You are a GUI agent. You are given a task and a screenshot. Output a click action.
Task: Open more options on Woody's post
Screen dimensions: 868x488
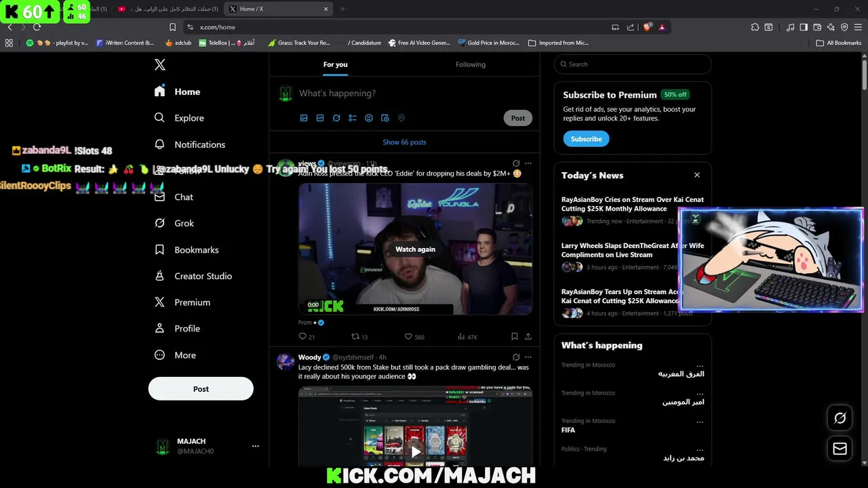coord(528,357)
